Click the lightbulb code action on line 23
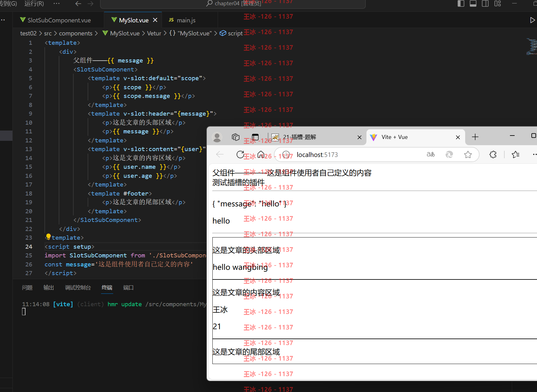The height and width of the screenshot is (392, 537). click(x=48, y=237)
